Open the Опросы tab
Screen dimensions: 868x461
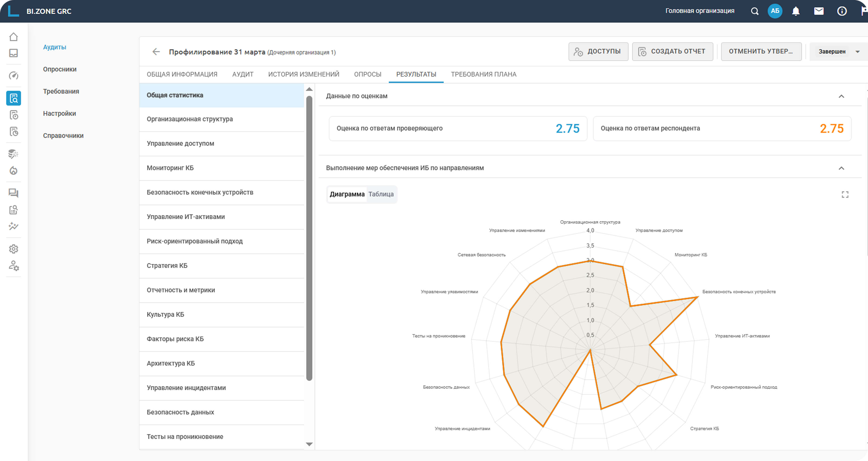(x=368, y=74)
